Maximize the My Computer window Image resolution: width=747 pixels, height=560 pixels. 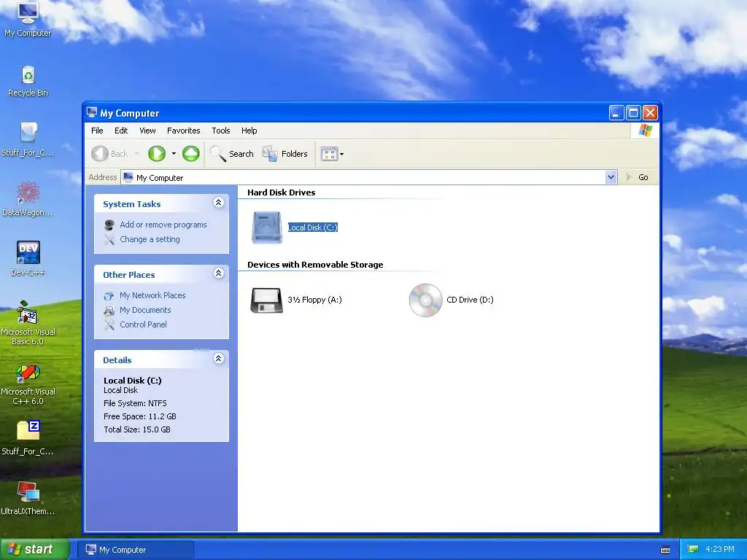pos(633,113)
